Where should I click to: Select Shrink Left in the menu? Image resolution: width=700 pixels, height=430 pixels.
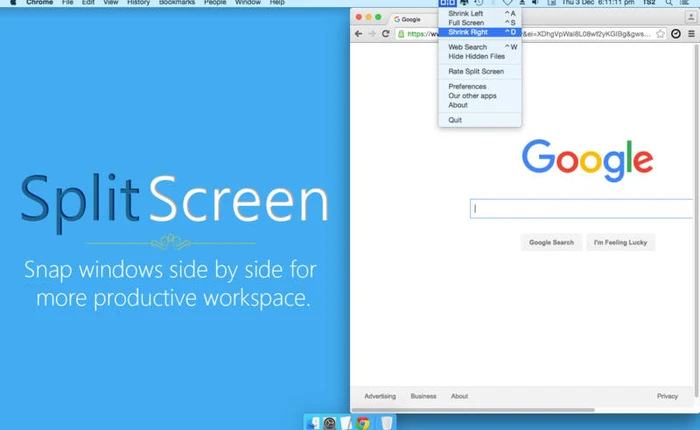pyautogui.click(x=465, y=13)
